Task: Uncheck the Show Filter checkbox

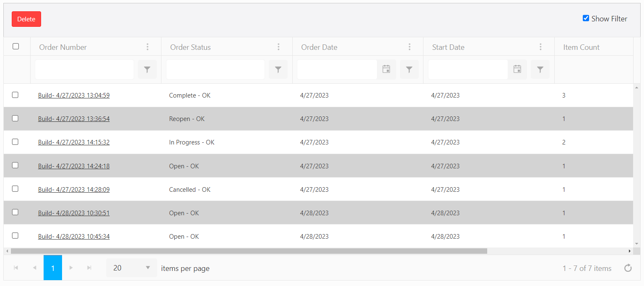Action: (586, 18)
